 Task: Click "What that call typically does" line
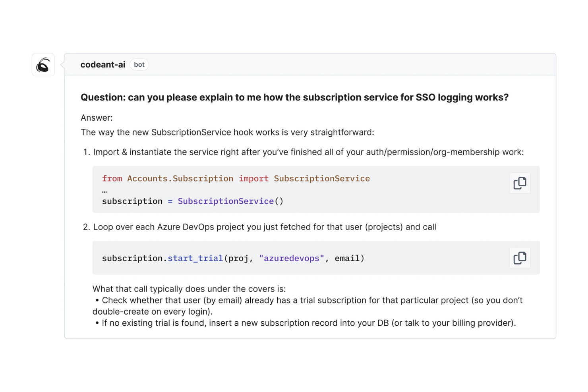(x=189, y=289)
